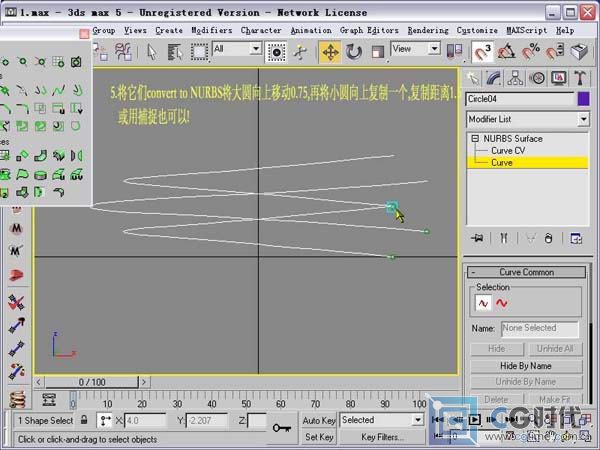Click Remove Modifier trash icon
The width and height of the screenshot is (600, 450).
(548, 238)
